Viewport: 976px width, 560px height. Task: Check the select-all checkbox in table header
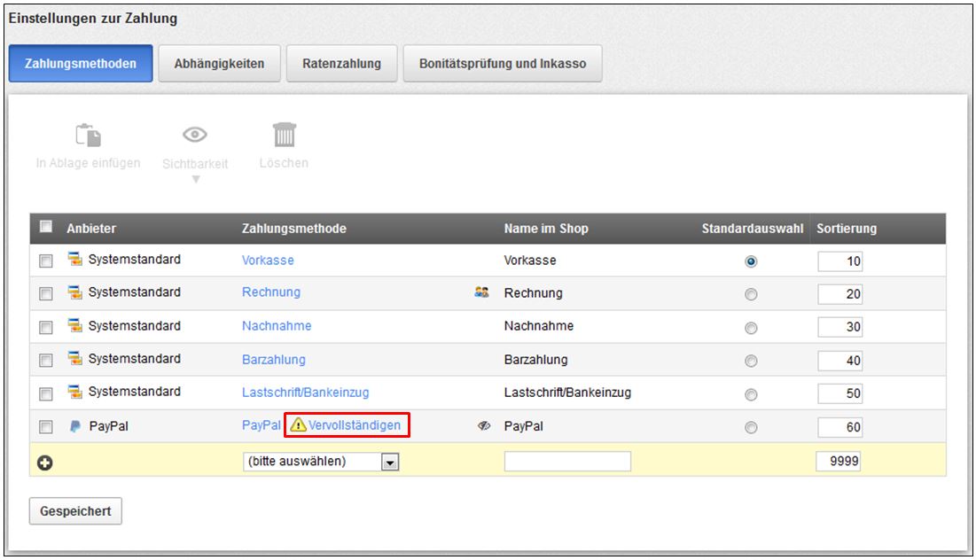[46, 228]
